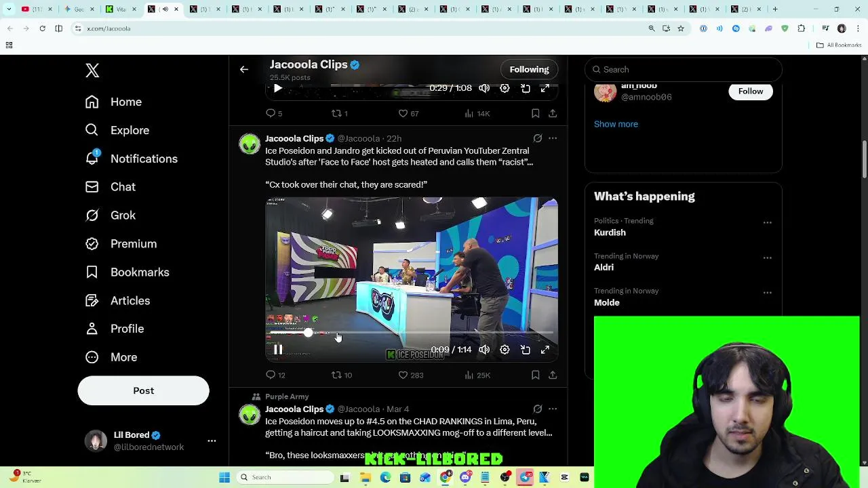Screen dimensions: 868x488
Task: Like the post with 67 likes
Action: click(408, 113)
